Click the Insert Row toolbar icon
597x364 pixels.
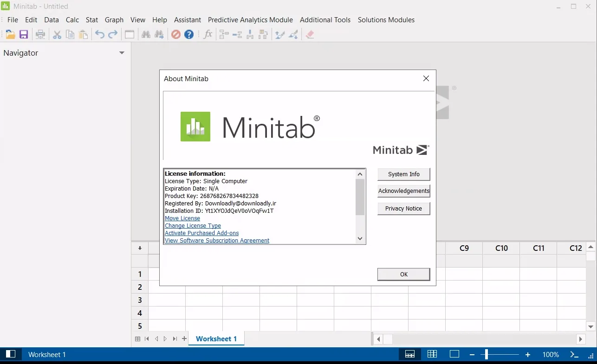pos(237,34)
